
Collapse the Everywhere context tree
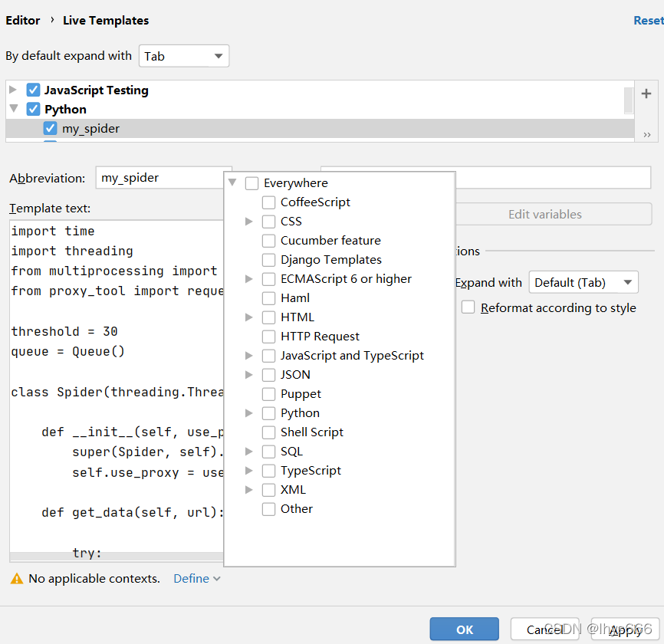click(232, 182)
